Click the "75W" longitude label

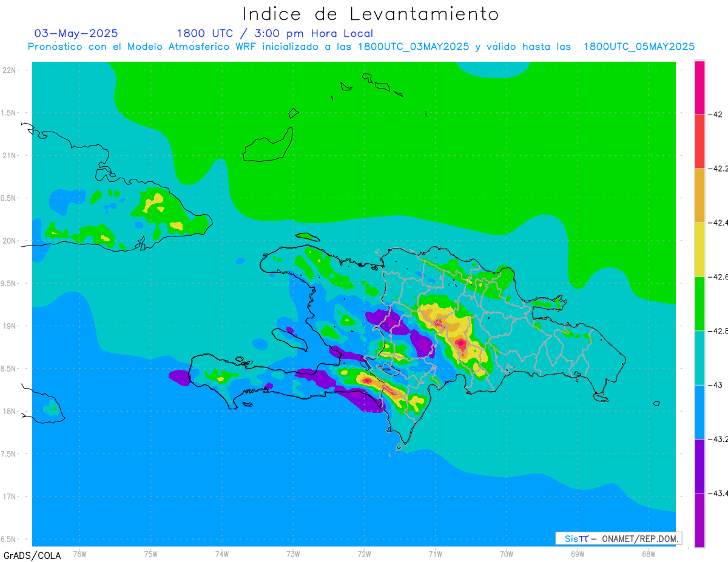[151, 554]
